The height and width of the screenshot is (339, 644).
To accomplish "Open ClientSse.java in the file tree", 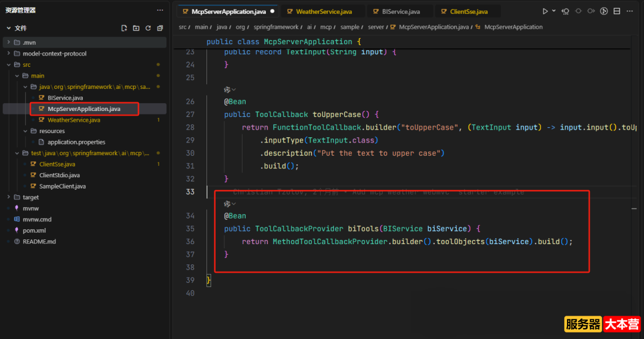I will point(57,164).
